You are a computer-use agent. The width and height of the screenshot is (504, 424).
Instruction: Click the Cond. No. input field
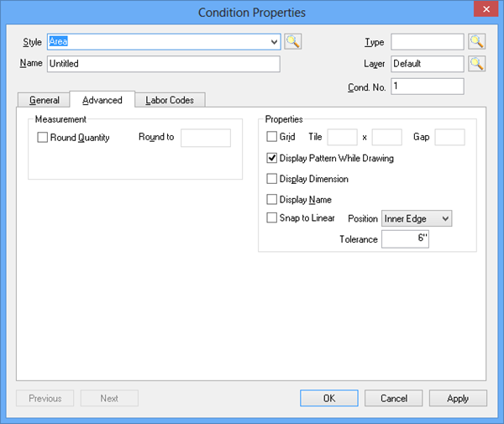[x=428, y=86]
